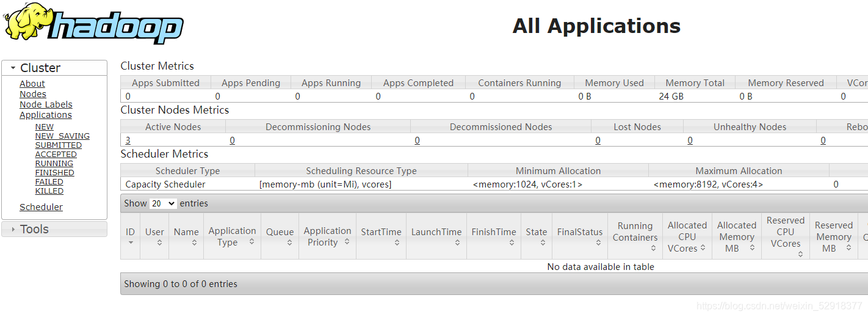Sort table by ID column arrow
This screenshot has height=317, width=868.
point(131,242)
